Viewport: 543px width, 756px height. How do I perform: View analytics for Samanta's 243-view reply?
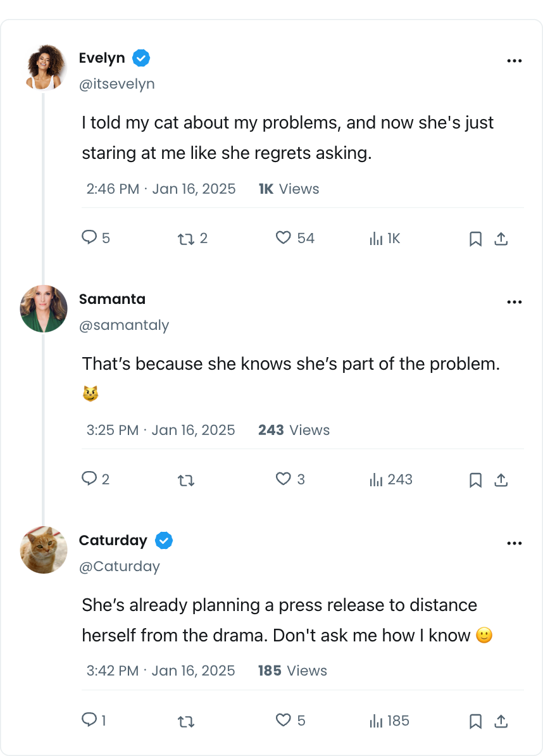click(x=377, y=480)
